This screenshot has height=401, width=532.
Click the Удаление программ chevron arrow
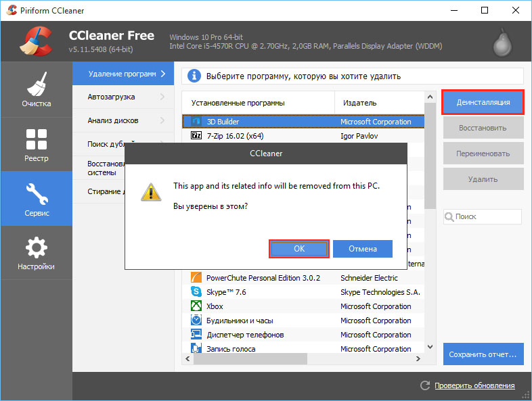163,74
